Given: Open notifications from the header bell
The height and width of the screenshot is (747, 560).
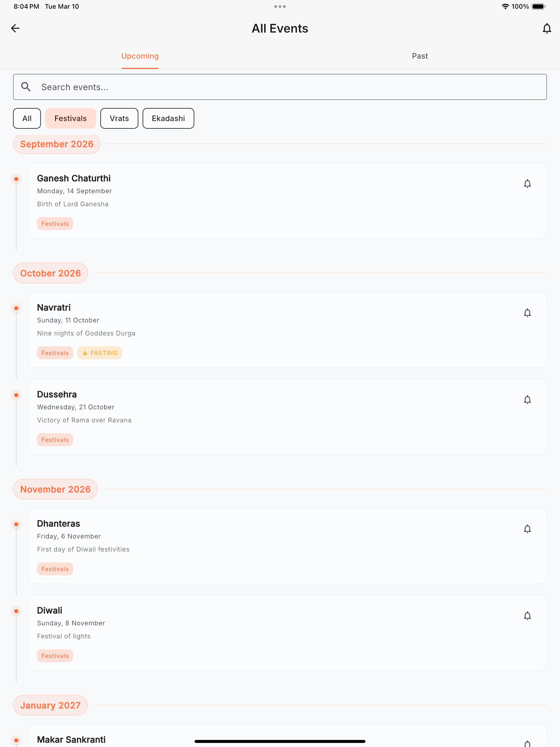Looking at the screenshot, I should point(546,29).
